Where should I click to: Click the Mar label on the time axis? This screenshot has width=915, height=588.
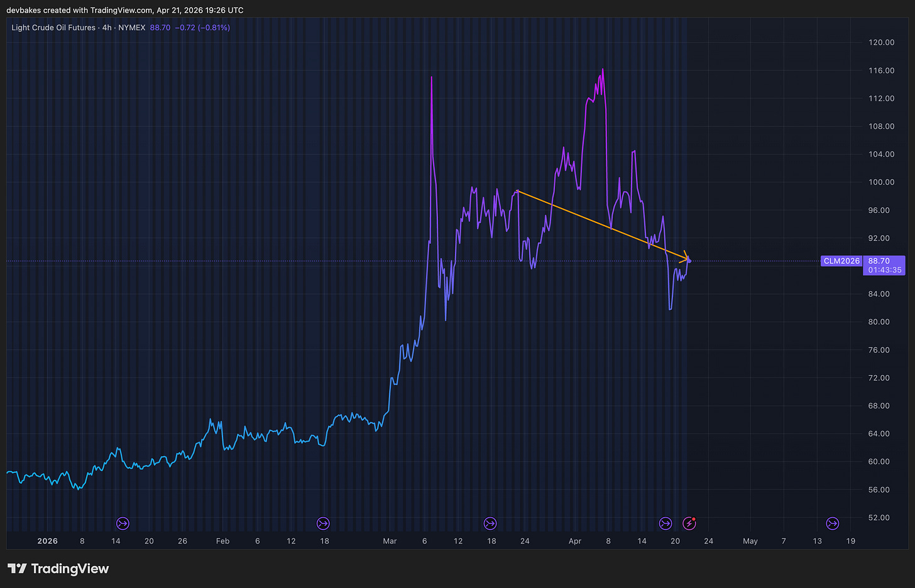point(390,541)
